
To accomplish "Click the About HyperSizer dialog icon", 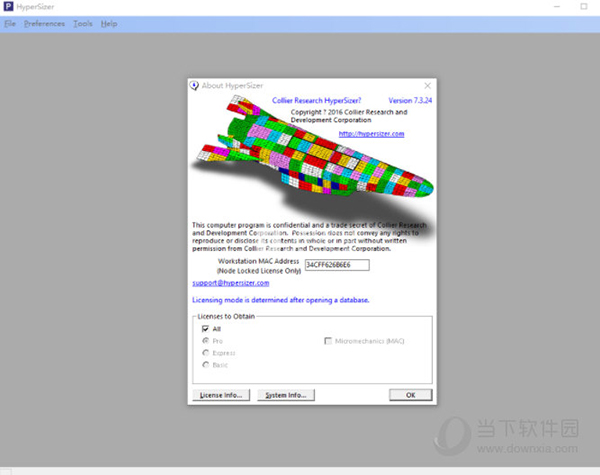I will click(194, 85).
